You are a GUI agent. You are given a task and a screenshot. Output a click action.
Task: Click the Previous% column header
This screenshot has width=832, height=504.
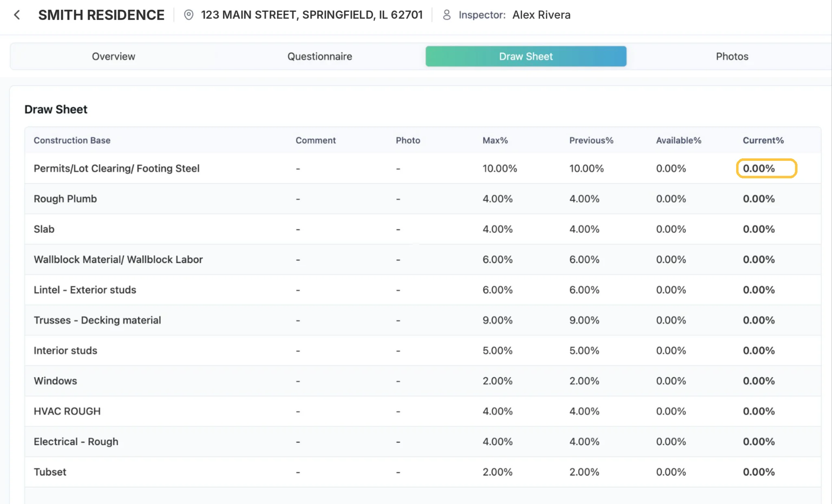coord(591,141)
